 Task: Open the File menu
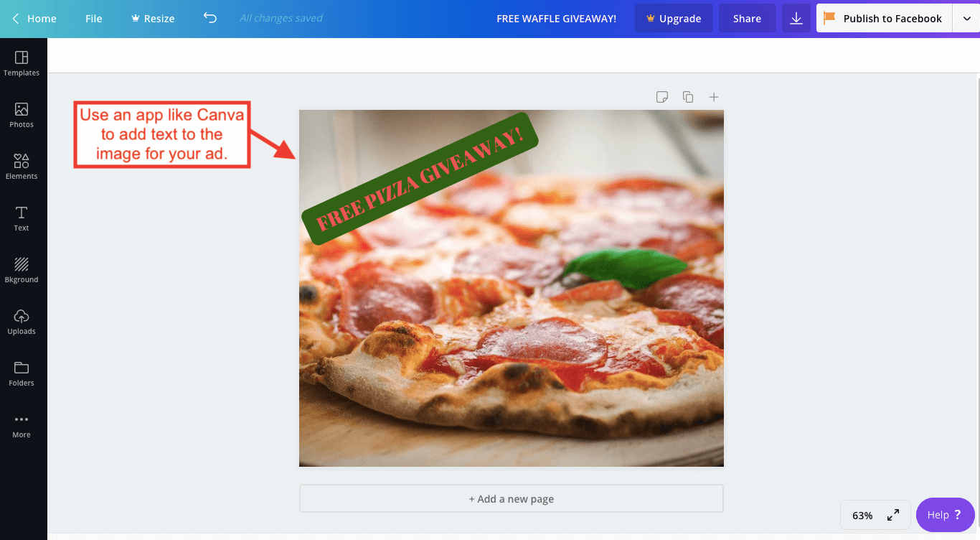point(93,18)
